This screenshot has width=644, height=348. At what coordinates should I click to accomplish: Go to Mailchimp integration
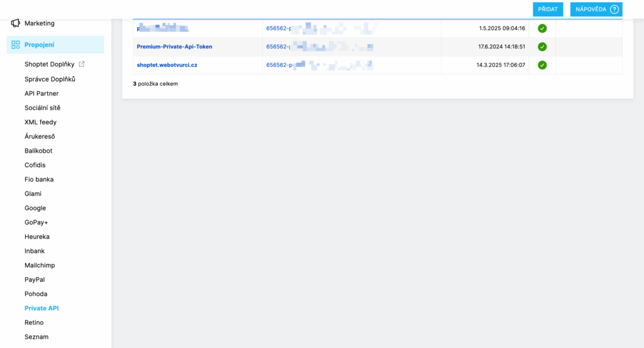40,266
